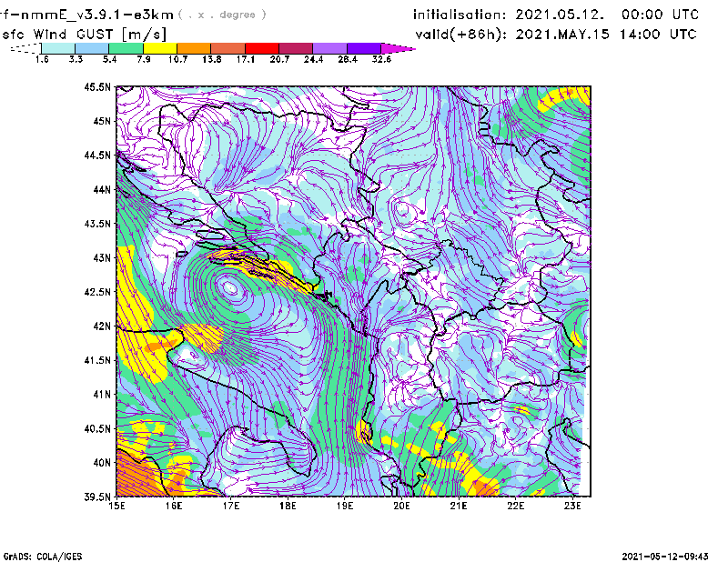The width and height of the screenshot is (728, 562).
Task: Click the 21E longitude label
Action: (459, 506)
